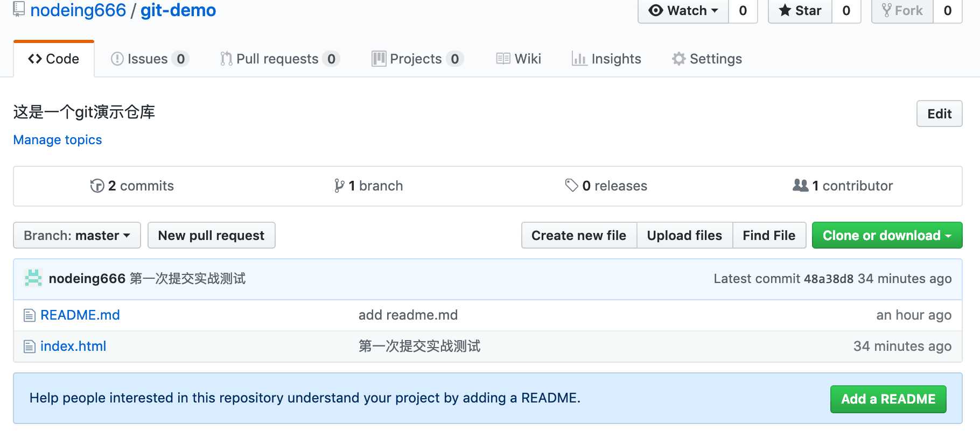
Task: View the 2 commits history
Action: click(x=132, y=186)
